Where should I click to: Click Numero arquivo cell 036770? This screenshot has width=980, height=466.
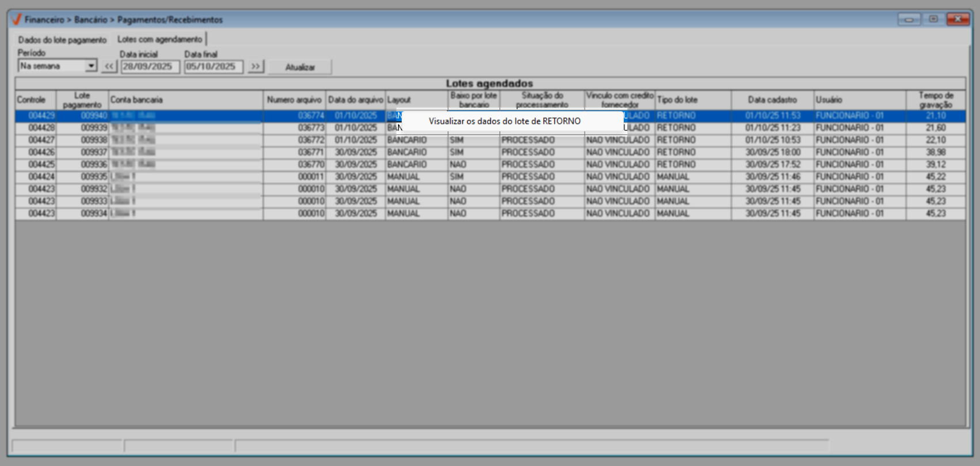pos(295,165)
